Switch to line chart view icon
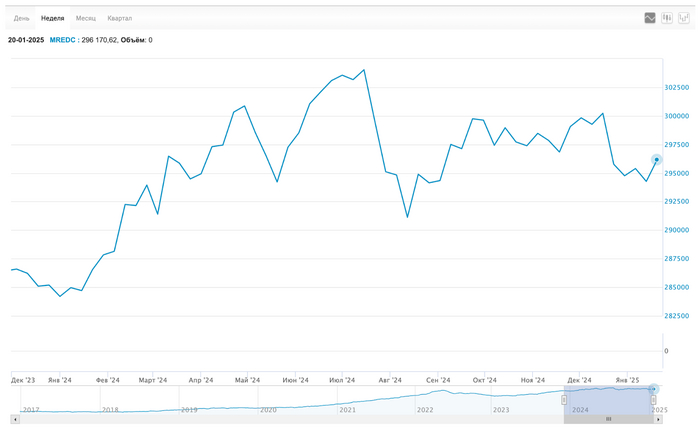 coord(650,18)
